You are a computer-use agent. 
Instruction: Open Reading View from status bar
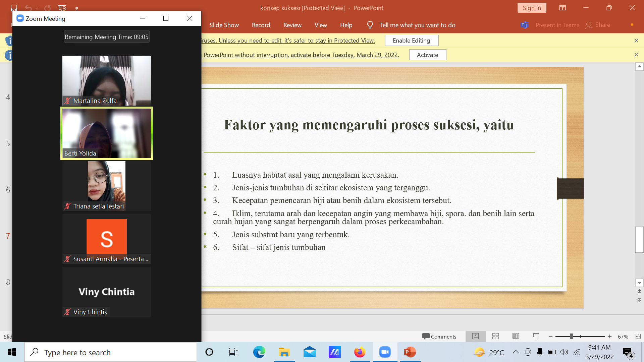point(516,336)
